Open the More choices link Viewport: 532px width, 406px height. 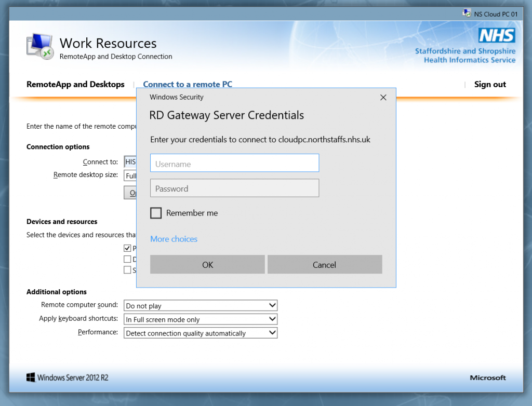click(174, 239)
